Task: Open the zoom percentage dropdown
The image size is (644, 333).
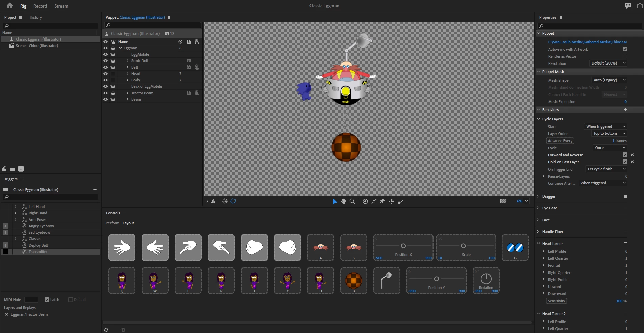Action: pyautogui.click(x=526, y=201)
